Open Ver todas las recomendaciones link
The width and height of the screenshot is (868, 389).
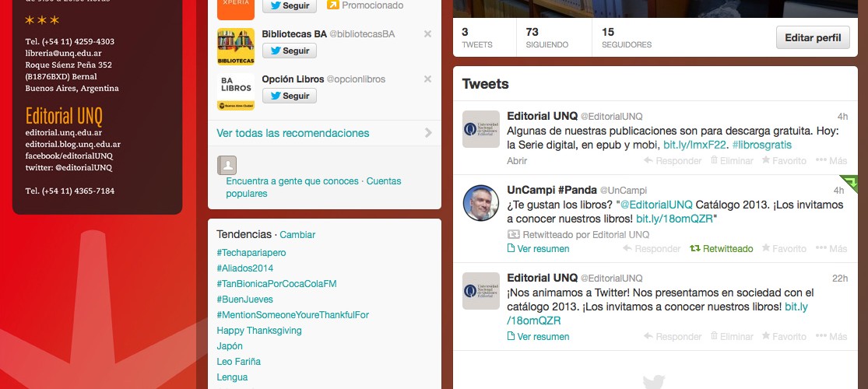point(293,133)
